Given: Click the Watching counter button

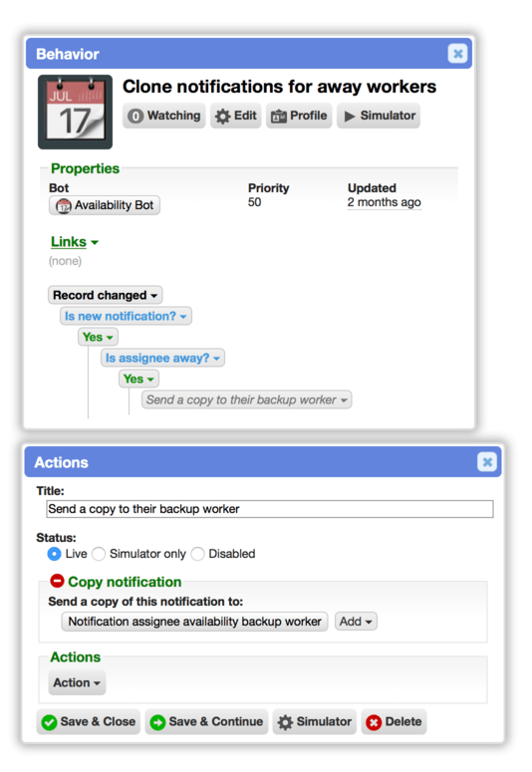Looking at the screenshot, I should coord(164,116).
